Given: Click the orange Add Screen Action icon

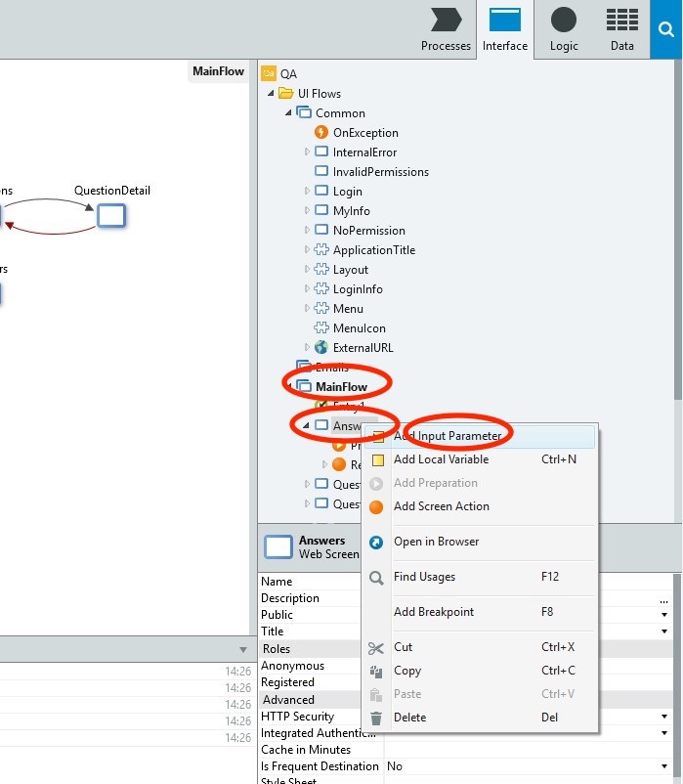Looking at the screenshot, I should click(x=376, y=507).
